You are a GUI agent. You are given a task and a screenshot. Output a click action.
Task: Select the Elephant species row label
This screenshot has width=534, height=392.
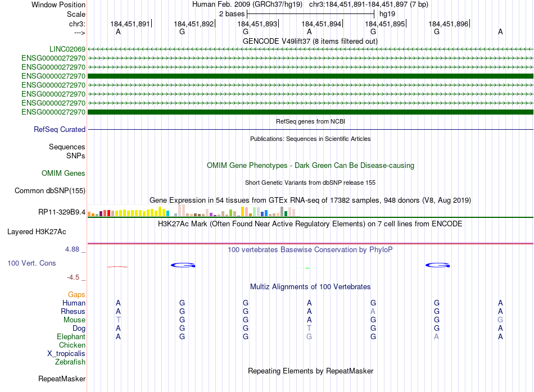pyautogui.click(x=71, y=336)
